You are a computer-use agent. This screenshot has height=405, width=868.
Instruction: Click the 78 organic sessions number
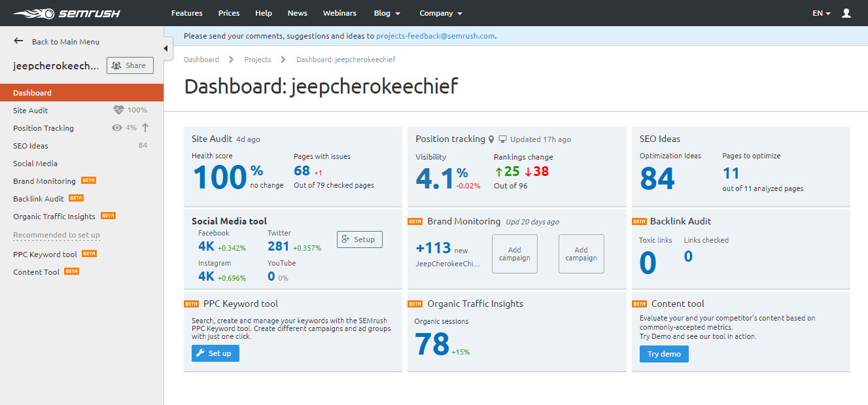(432, 343)
